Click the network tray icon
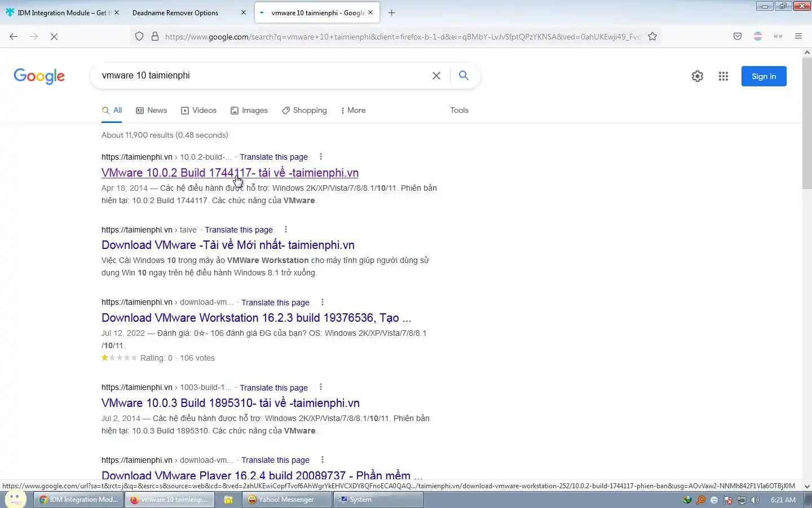This screenshot has width=812, height=508. coord(742,500)
